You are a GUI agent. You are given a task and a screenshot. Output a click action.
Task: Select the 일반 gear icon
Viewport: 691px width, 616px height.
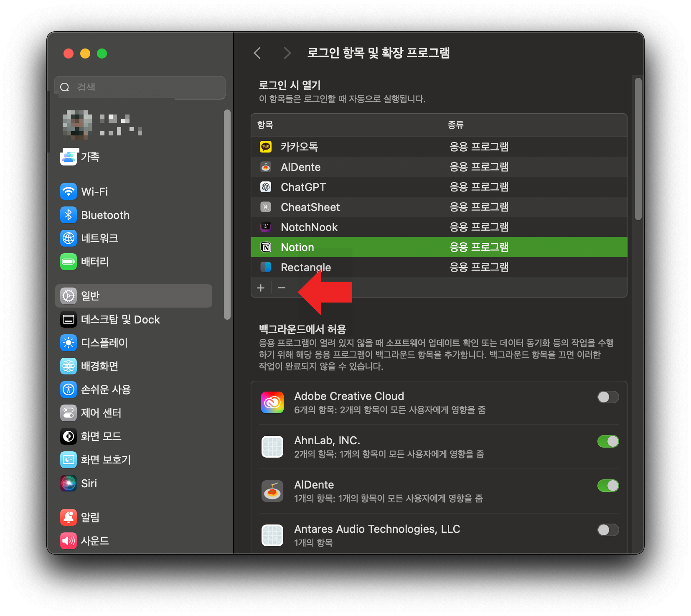coord(69,296)
